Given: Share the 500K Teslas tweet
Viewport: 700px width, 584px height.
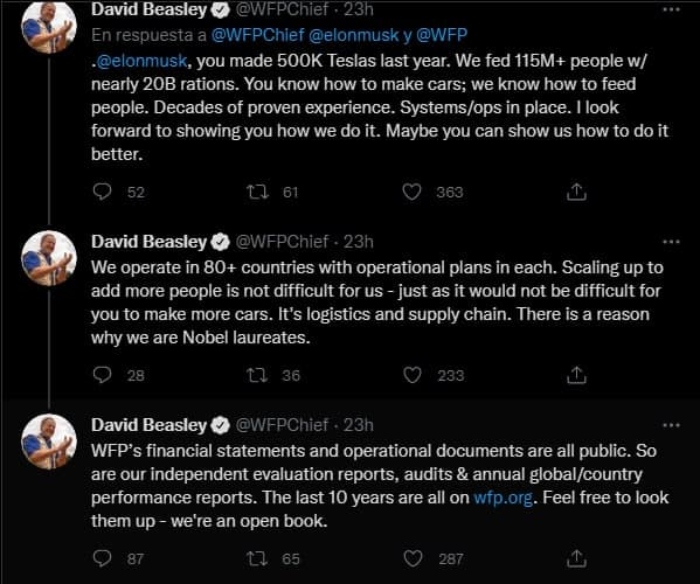Looking at the screenshot, I should click(576, 192).
